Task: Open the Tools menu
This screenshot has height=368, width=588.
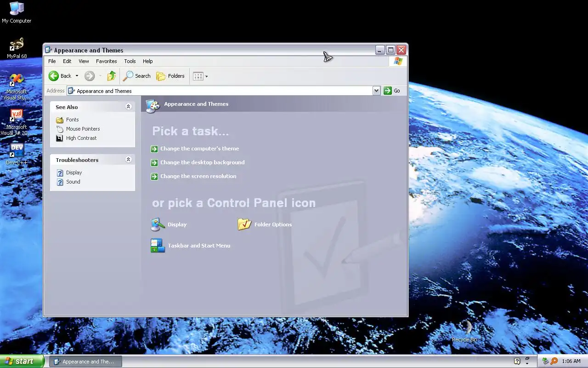Action: tap(130, 61)
